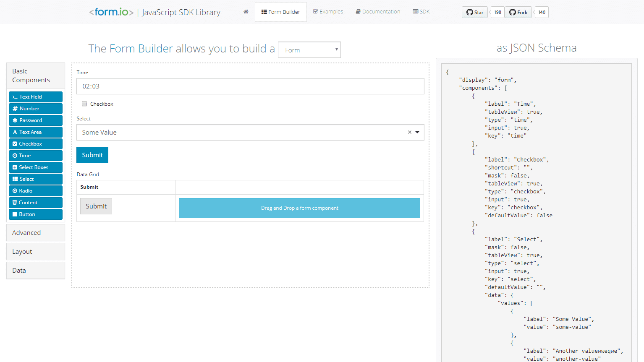644x362 pixels.
Task: Click the Time input field showing 02:03
Action: (250, 86)
